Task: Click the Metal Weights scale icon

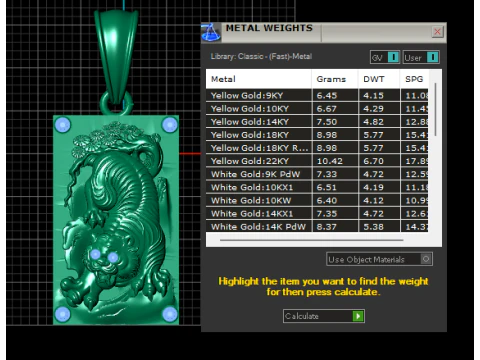Action: click(x=211, y=32)
